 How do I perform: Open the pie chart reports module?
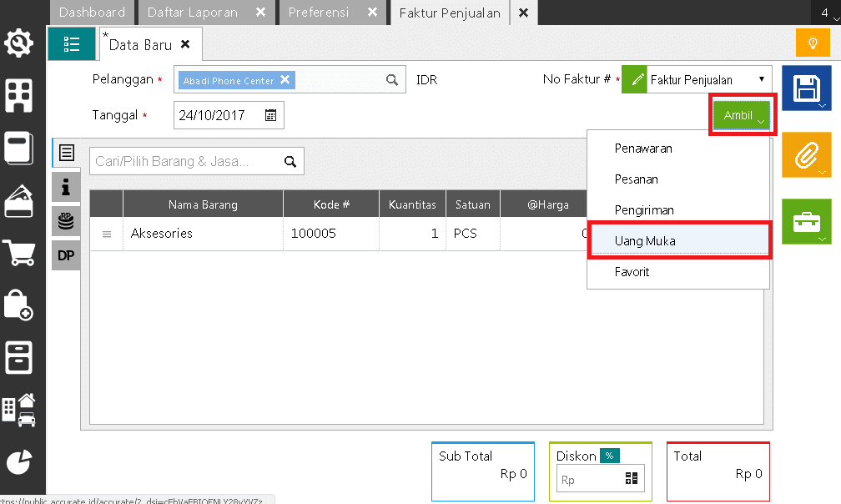[19, 461]
